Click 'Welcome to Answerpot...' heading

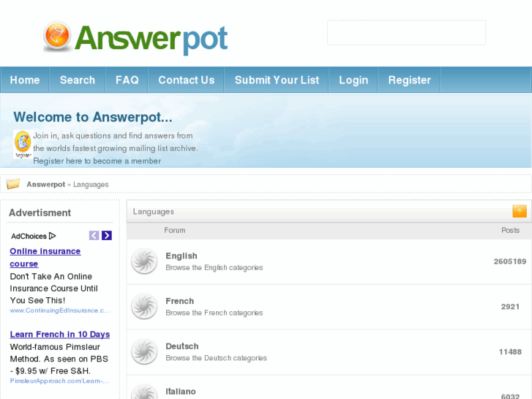pyautogui.click(x=93, y=117)
